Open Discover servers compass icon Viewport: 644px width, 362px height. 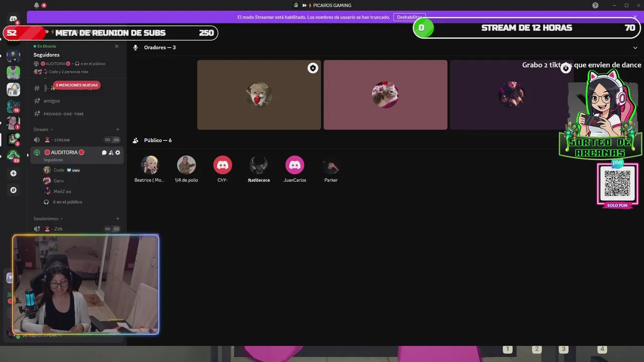14,190
